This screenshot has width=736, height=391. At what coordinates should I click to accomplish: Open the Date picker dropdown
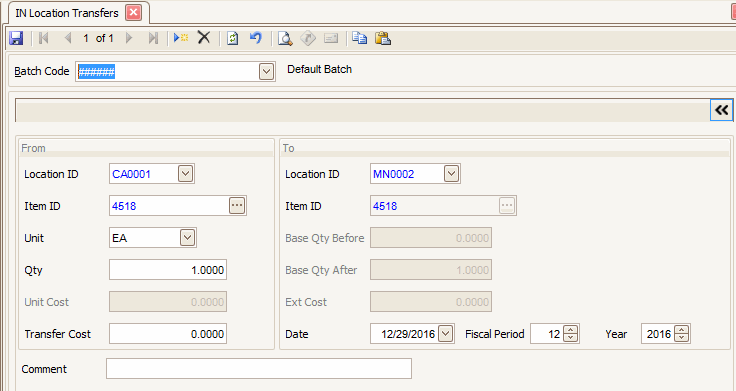[445, 334]
